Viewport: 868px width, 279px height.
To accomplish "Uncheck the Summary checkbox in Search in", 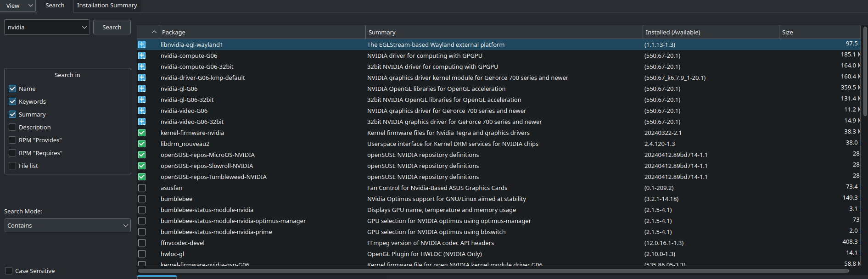I will (12, 114).
